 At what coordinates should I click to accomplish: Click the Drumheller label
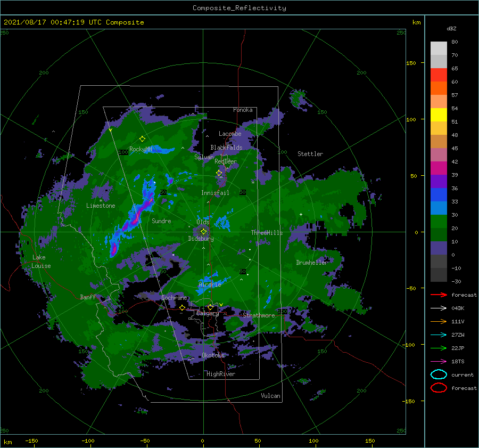tap(312, 263)
